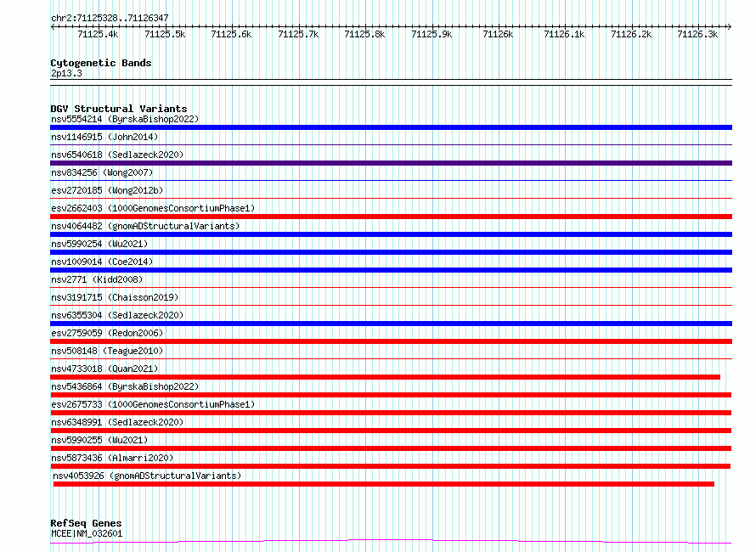Select the red nsv4733018 variant bar
Screen dimensions: 756x552
point(386,377)
